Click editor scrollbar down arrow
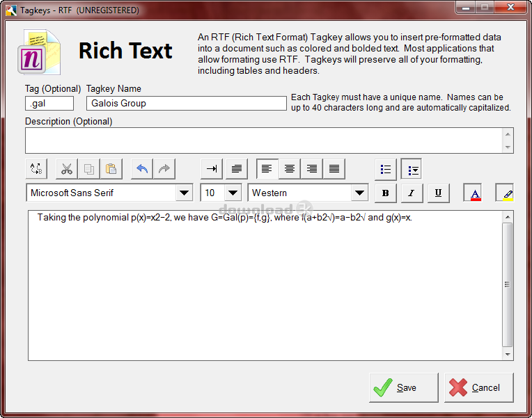532x418 pixels. pyautogui.click(x=508, y=355)
